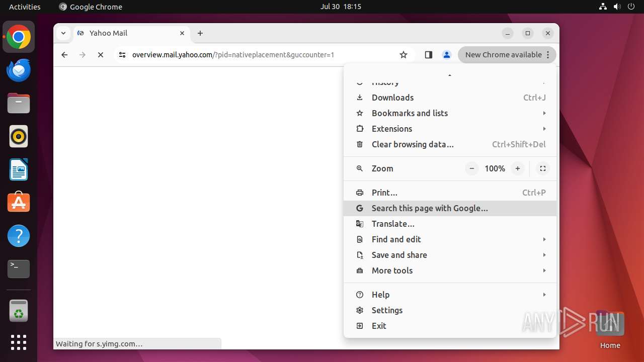This screenshot has width=644, height=362.
Task: Select Exit to quit Chrome
Action: pos(450,326)
